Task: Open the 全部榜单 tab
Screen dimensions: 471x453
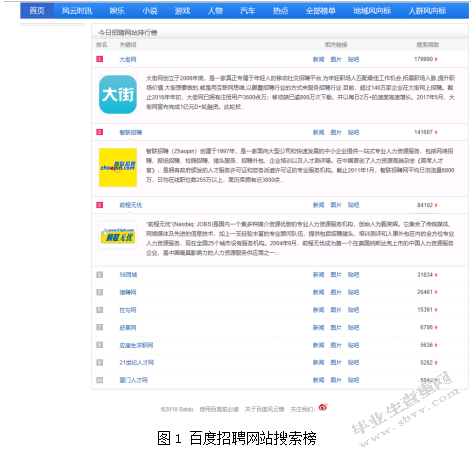Action: coord(321,11)
